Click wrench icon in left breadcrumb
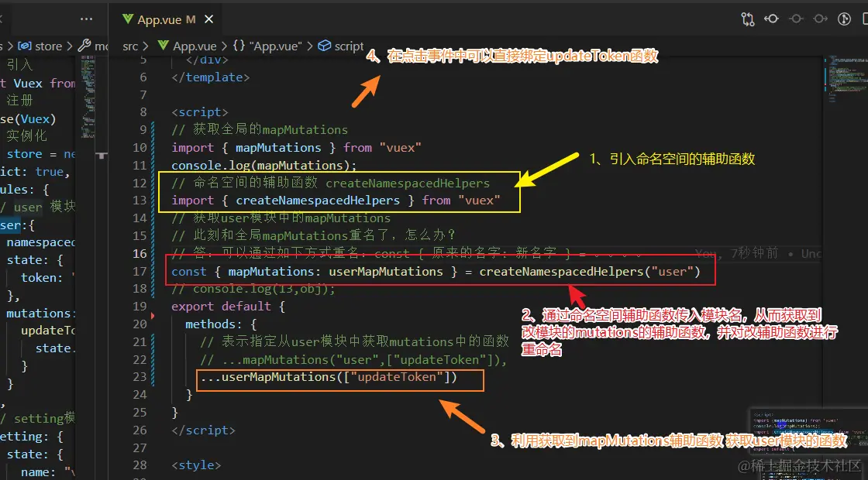Screen dimensions: 868x480 click(84, 46)
